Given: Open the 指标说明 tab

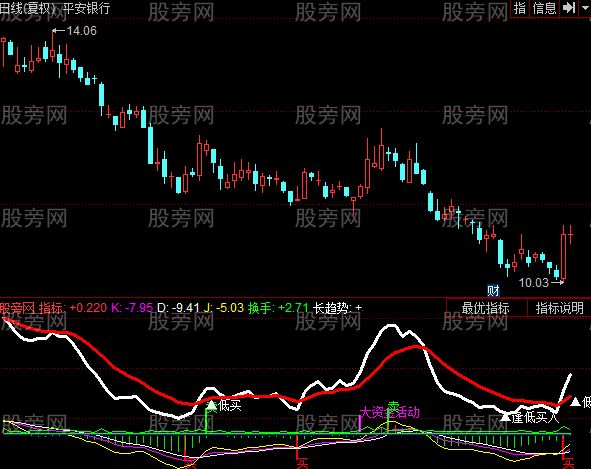Looking at the screenshot, I should (x=559, y=308).
